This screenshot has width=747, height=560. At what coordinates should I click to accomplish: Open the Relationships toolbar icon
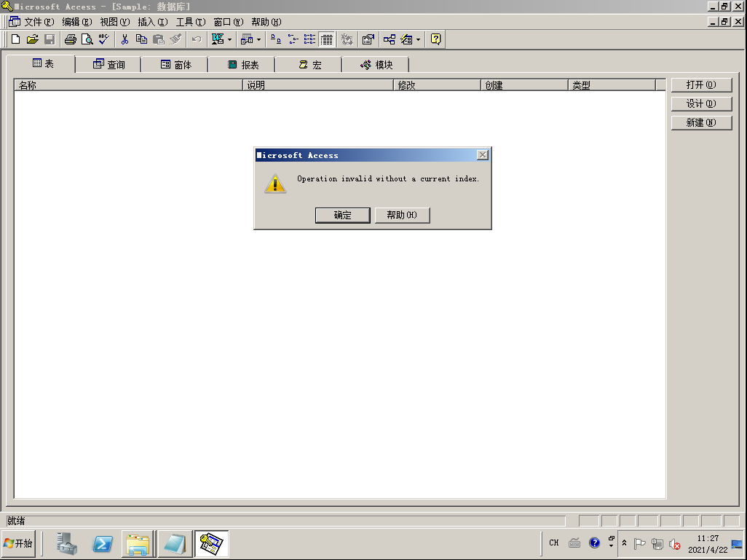(x=390, y=39)
